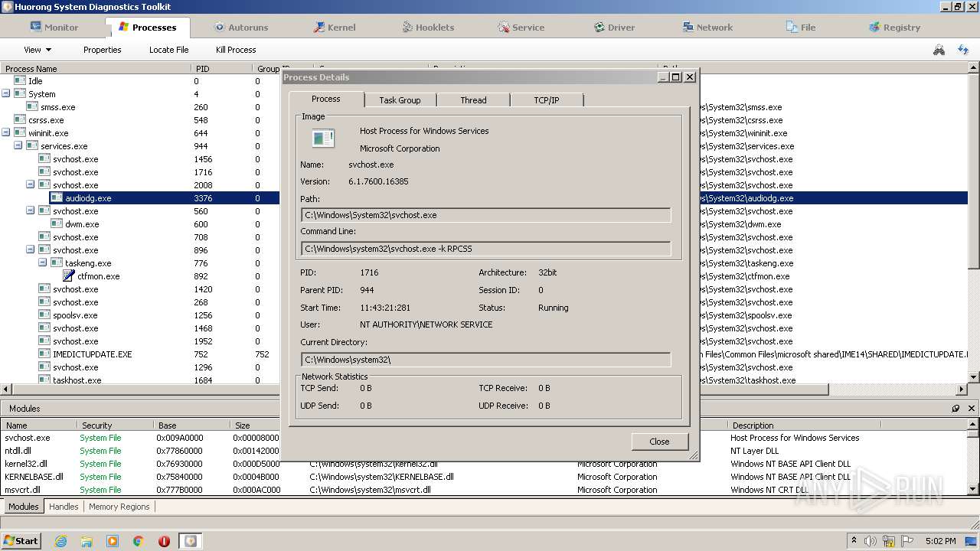Screen dimensions: 980x551
Task: Switch to Thread tab in Process Details
Action: point(473,100)
